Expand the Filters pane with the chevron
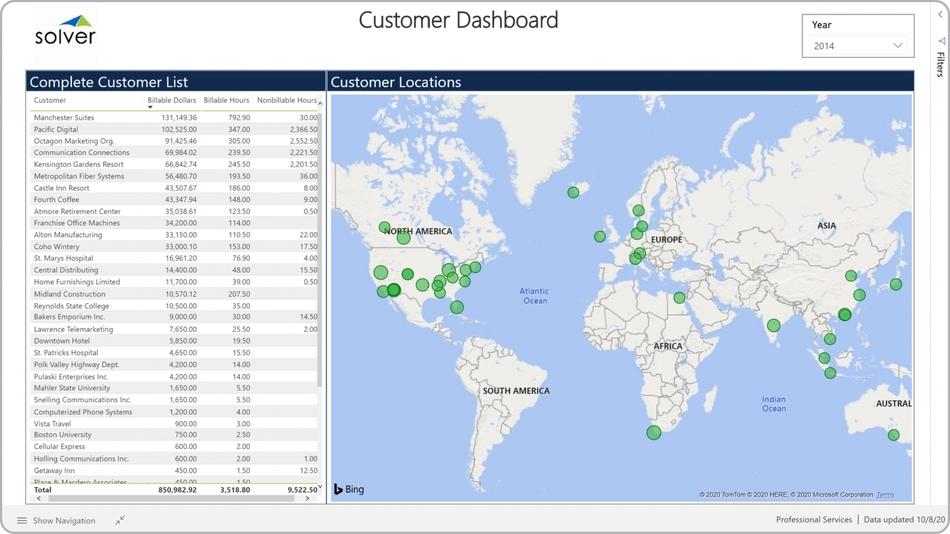Viewport: 950px width, 534px height. (941, 15)
